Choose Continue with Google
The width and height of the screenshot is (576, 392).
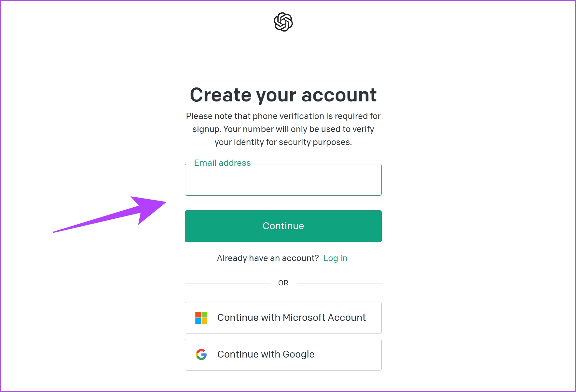point(283,355)
